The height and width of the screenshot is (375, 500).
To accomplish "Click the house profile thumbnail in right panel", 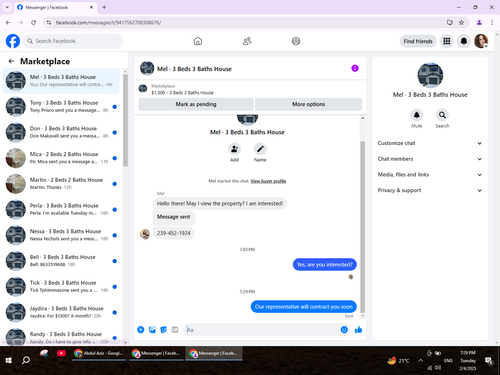I will tap(430, 75).
